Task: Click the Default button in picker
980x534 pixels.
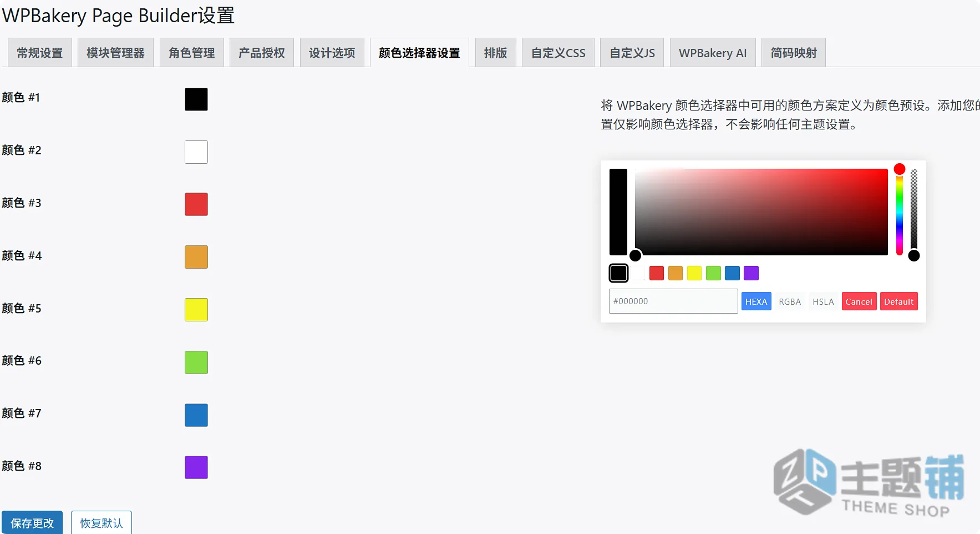Action: coord(899,301)
